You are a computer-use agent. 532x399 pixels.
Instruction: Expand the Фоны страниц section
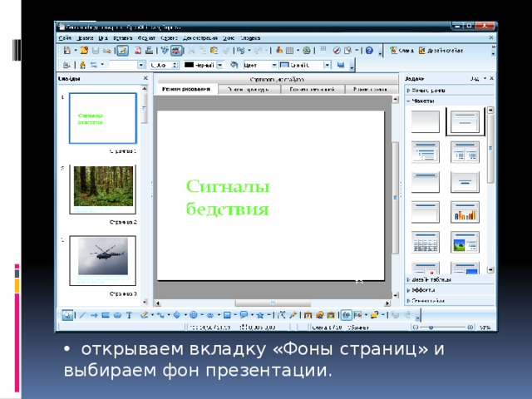point(449,91)
